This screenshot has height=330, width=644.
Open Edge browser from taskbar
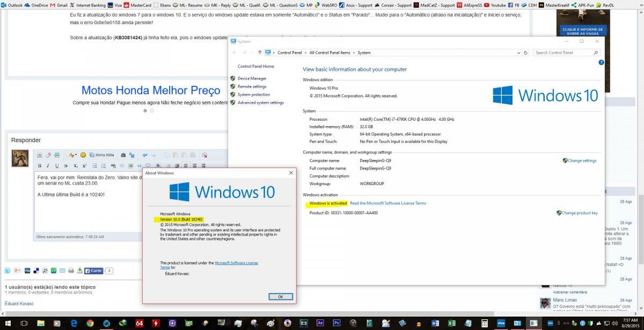[x=74, y=323]
